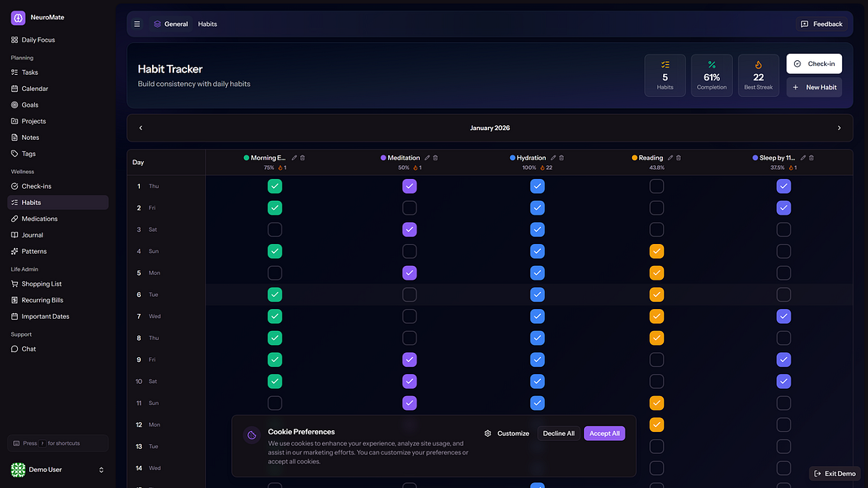The width and height of the screenshot is (868, 488).
Task: Uncheck Hydration for day 5 Mon
Action: pos(538,272)
